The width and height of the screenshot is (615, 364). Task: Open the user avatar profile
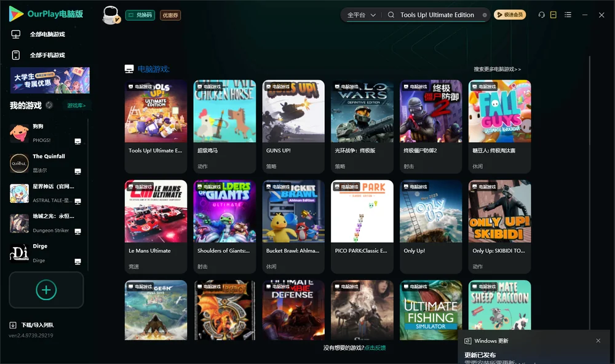(111, 15)
